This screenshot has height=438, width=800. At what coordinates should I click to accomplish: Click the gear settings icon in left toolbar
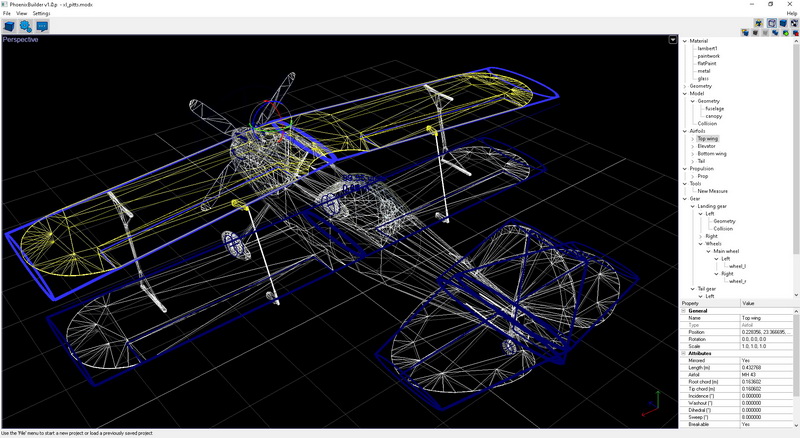tap(26, 27)
